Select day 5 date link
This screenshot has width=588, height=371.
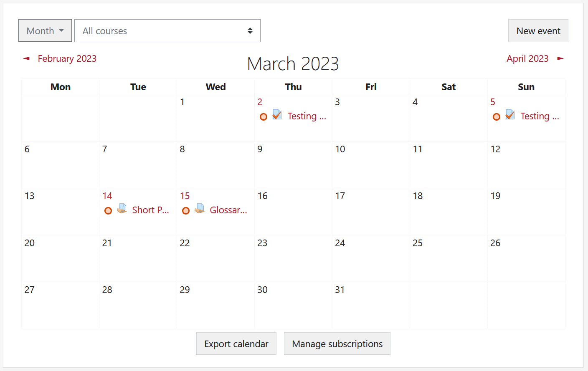[493, 102]
